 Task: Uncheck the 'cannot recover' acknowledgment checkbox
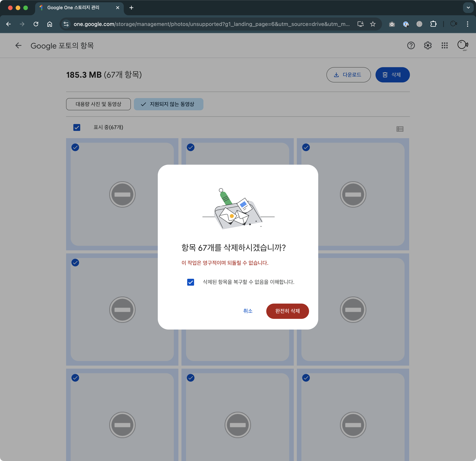(x=191, y=282)
